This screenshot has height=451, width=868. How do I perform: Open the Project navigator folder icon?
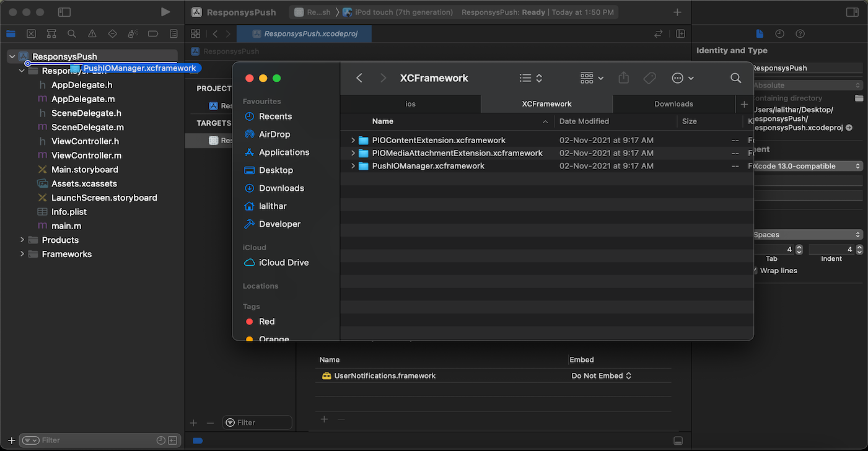(11, 33)
